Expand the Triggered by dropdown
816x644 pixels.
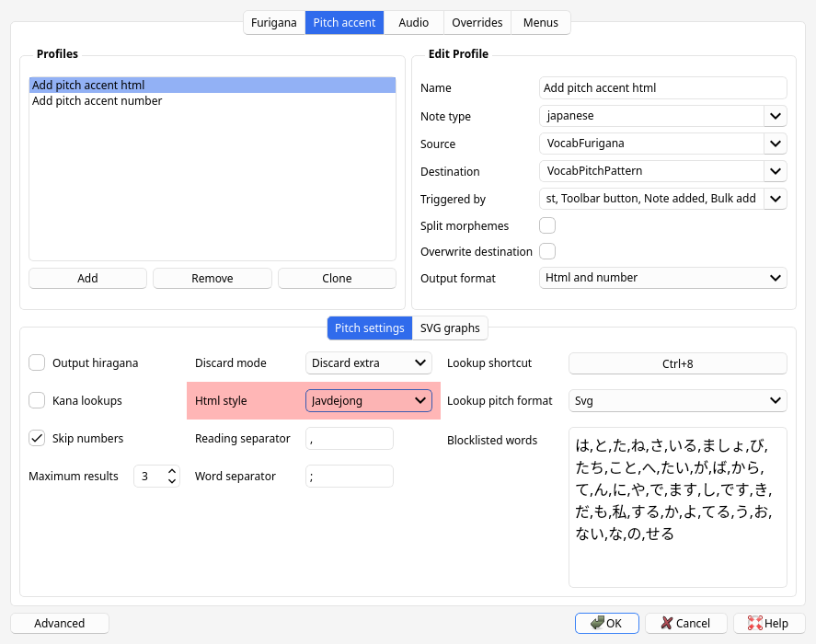tap(774, 199)
